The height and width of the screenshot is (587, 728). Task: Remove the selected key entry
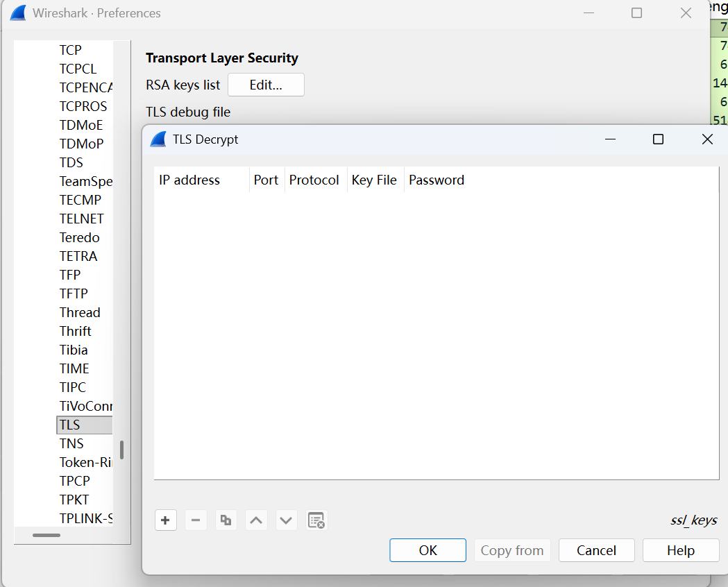196,520
